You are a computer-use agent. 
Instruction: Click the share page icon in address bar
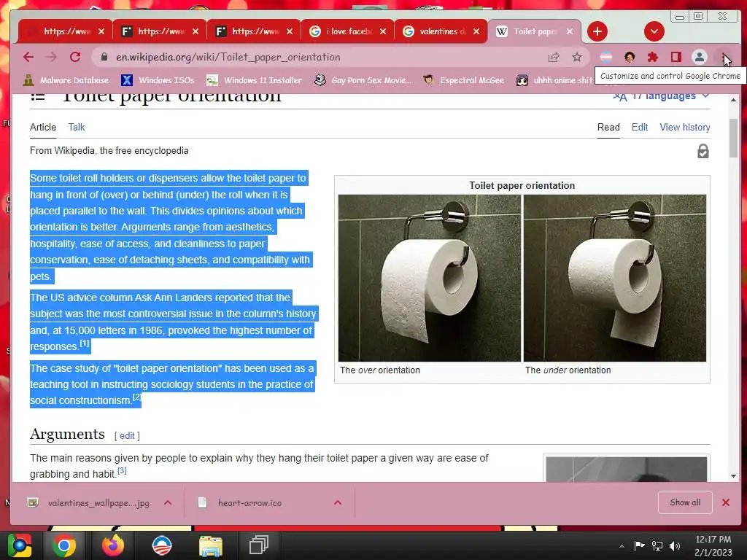pos(554,58)
